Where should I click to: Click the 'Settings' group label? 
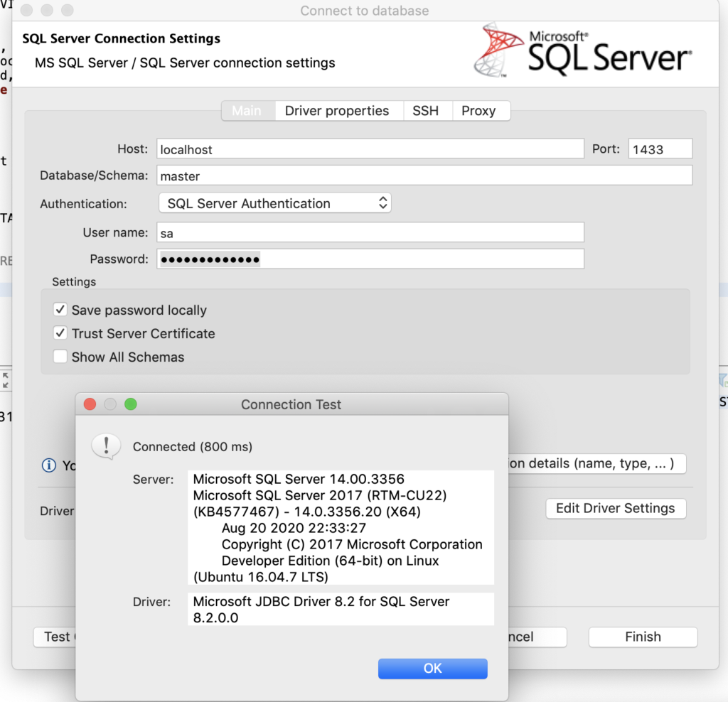pos(74,281)
